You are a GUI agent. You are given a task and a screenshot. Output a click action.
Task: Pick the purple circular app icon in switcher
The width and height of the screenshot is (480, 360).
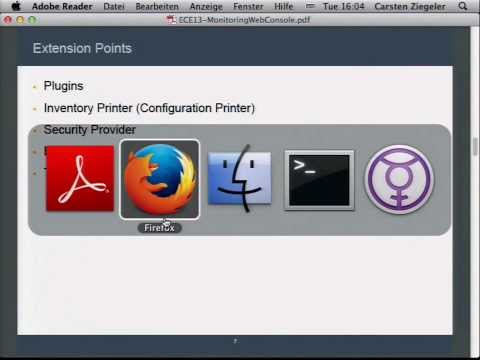(399, 179)
